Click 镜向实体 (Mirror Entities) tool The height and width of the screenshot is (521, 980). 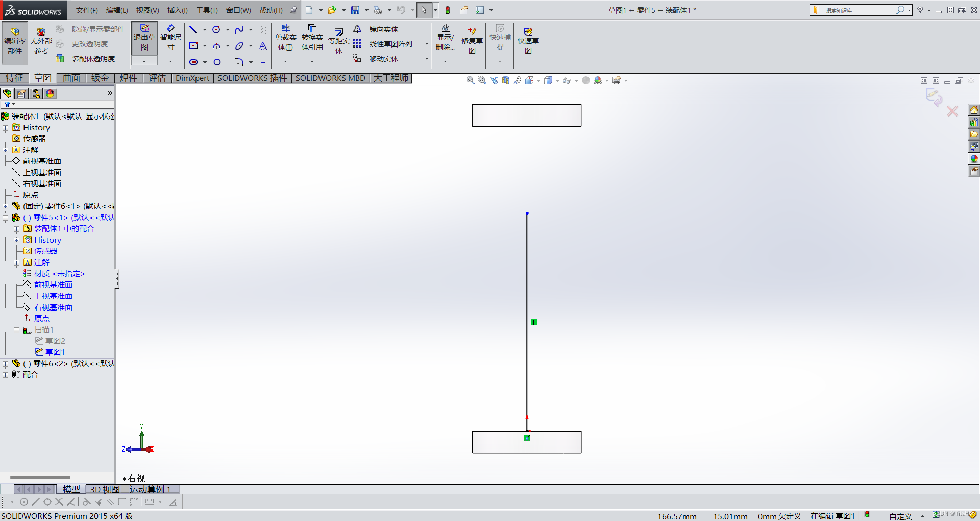coord(377,29)
